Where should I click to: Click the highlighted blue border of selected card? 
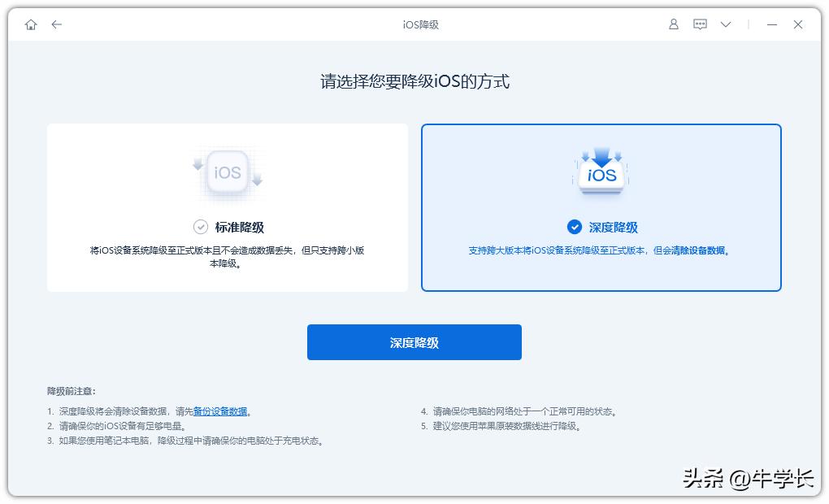(601, 124)
